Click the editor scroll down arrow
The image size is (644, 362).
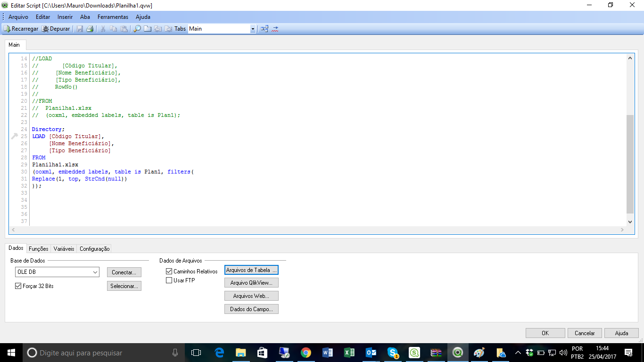(630, 222)
